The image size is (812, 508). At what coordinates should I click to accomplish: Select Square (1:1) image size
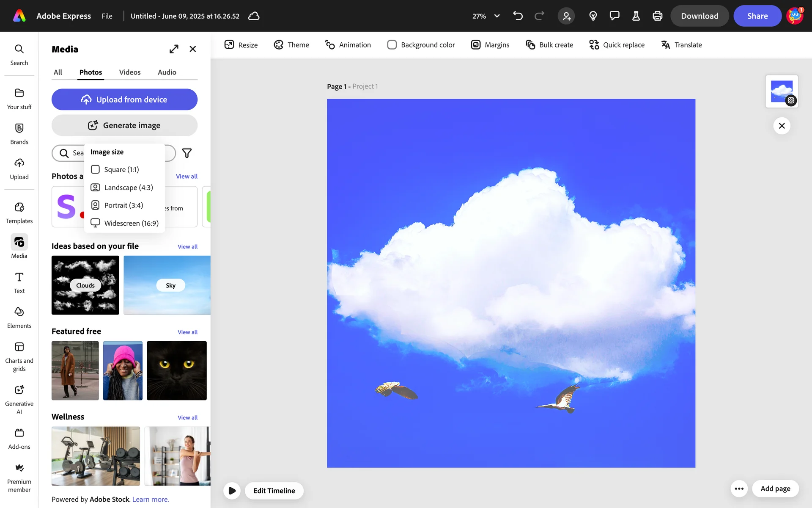point(96,169)
